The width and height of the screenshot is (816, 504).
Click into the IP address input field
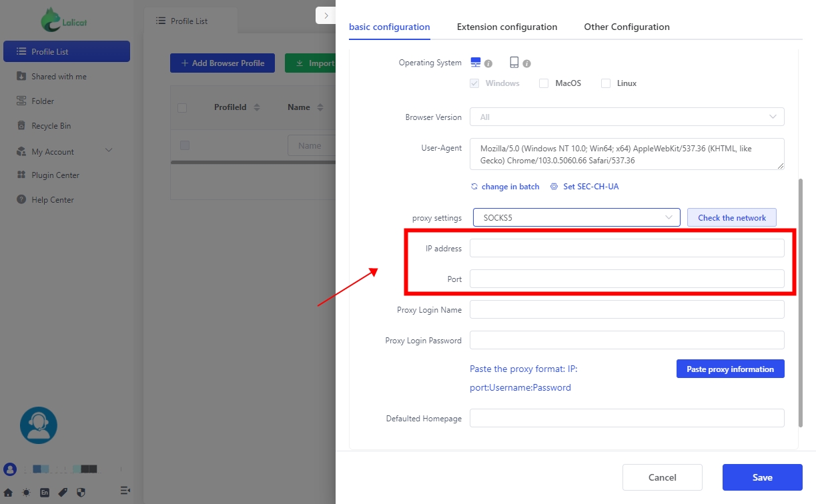click(x=627, y=249)
